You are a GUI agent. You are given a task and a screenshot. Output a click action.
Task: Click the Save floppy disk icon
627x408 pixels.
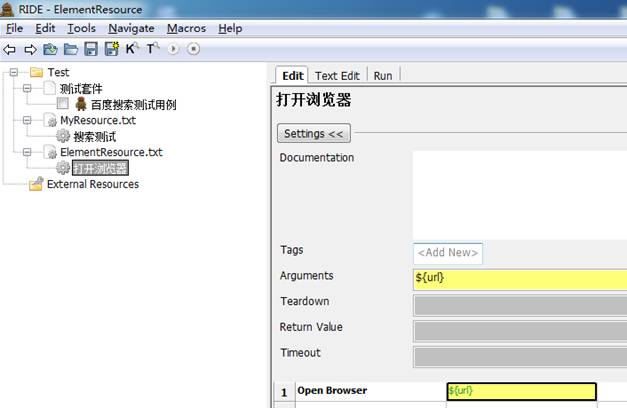click(x=91, y=48)
